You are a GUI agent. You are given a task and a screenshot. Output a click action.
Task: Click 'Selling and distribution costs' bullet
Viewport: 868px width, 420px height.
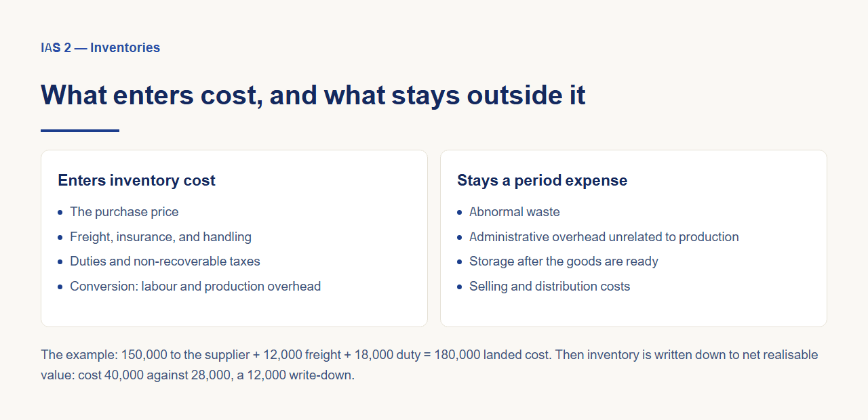[x=549, y=287]
